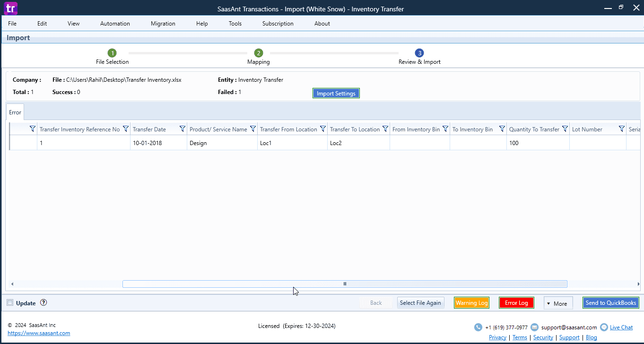Filter the Transfer Inventory Reference No column
The image size is (644, 344).
tap(126, 129)
